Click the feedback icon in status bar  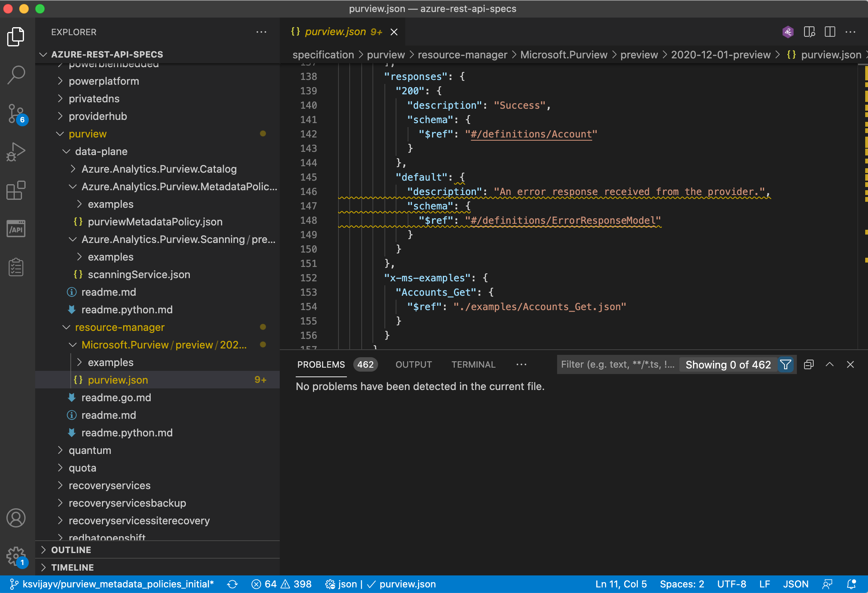pos(827,584)
